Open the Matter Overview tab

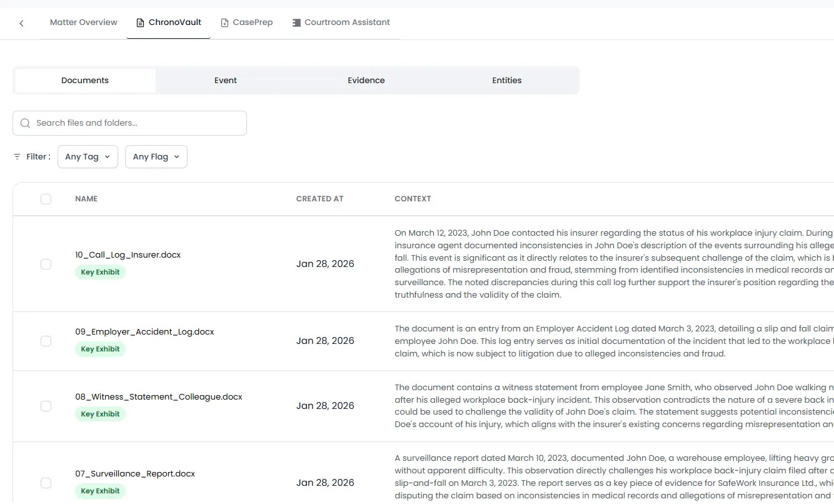(84, 23)
